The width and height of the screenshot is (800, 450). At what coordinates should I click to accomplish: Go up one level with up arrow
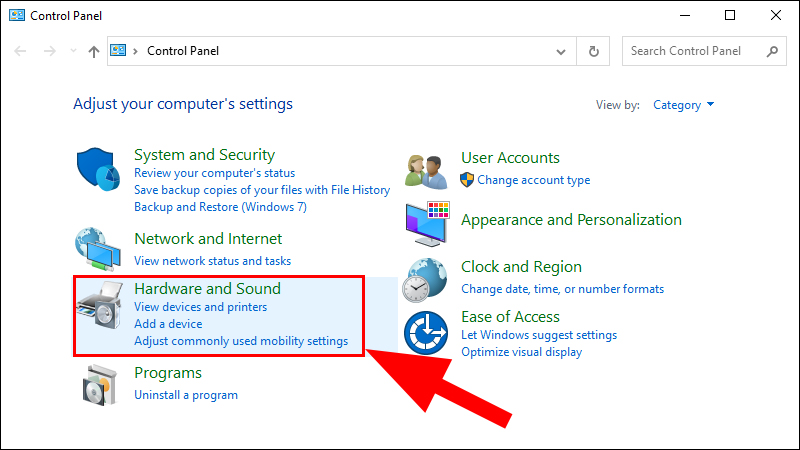(93, 51)
